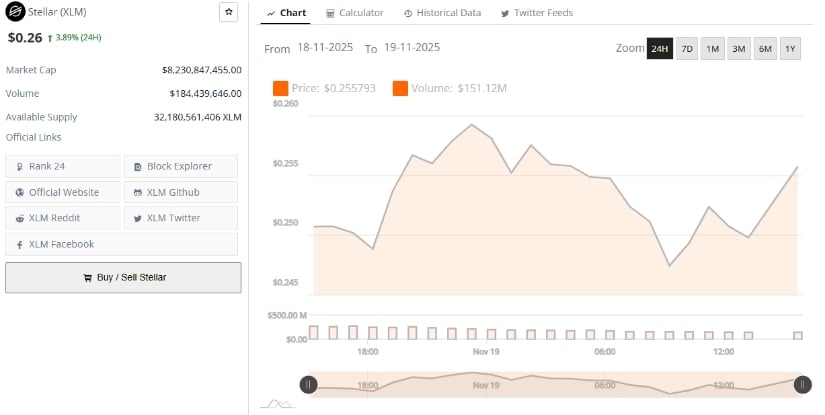Click the star favorite icon
This screenshot has height=415, width=825.
[x=228, y=12]
